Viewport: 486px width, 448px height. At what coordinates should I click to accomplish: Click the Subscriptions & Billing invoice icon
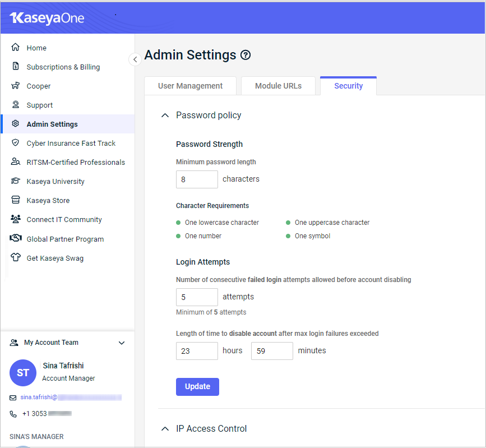[x=16, y=66]
